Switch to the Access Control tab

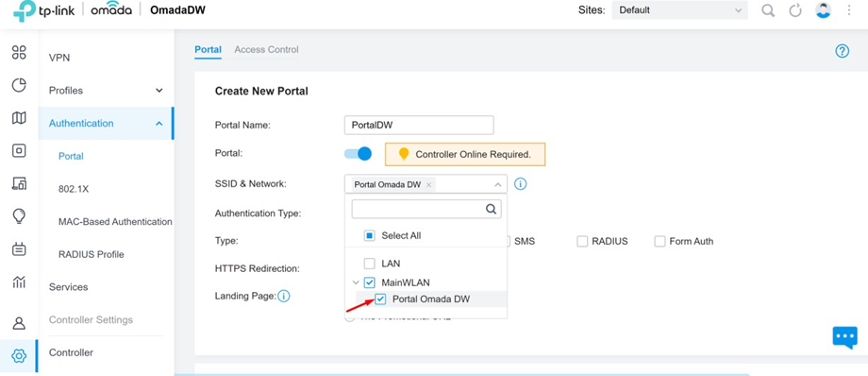266,49
